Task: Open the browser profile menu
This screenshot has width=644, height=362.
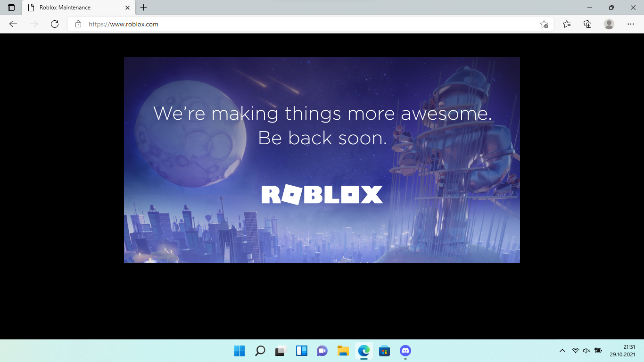Action: pyautogui.click(x=609, y=24)
